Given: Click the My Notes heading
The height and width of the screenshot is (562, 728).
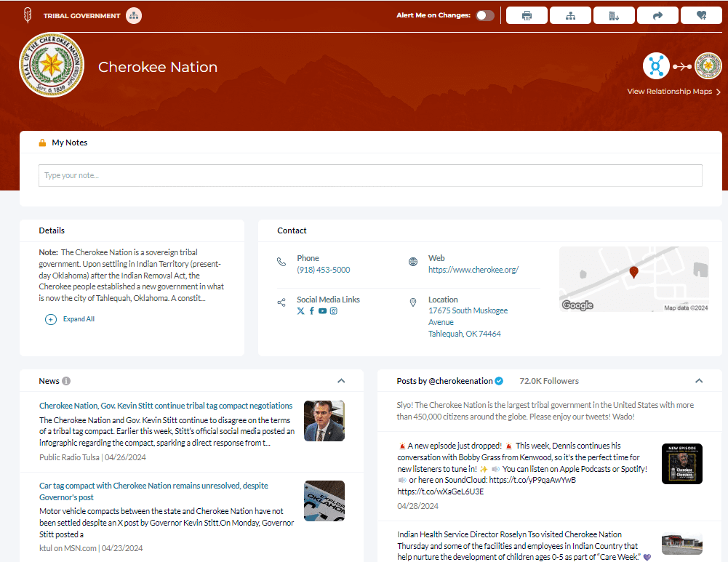Looking at the screenshot, I should click(x=70, y=142).
